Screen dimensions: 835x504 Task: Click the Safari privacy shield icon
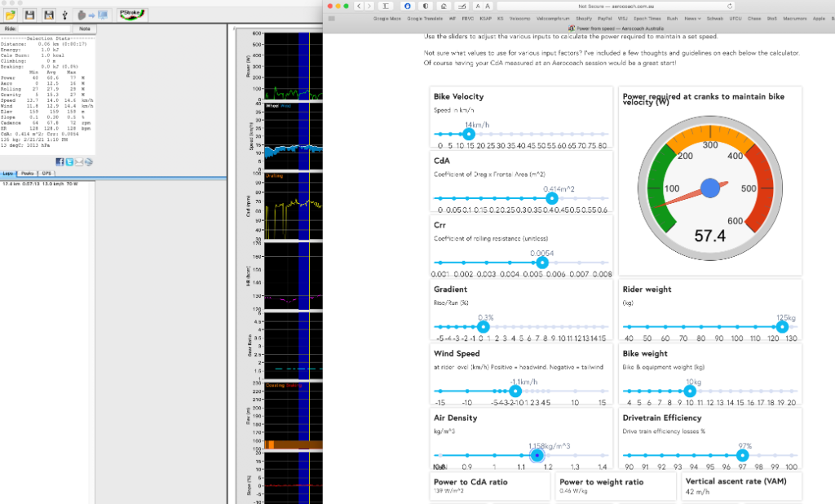pyautogui.click(x=425, y=7)
